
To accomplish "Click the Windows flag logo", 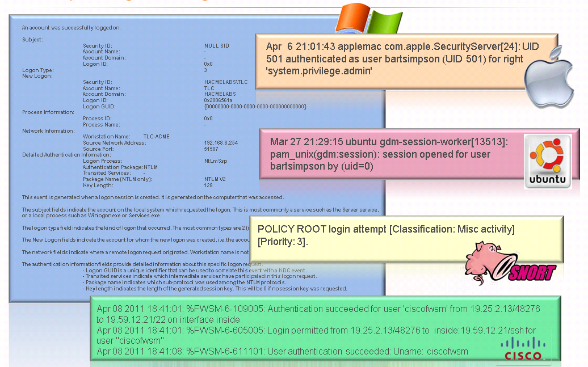I will [368, 18].
